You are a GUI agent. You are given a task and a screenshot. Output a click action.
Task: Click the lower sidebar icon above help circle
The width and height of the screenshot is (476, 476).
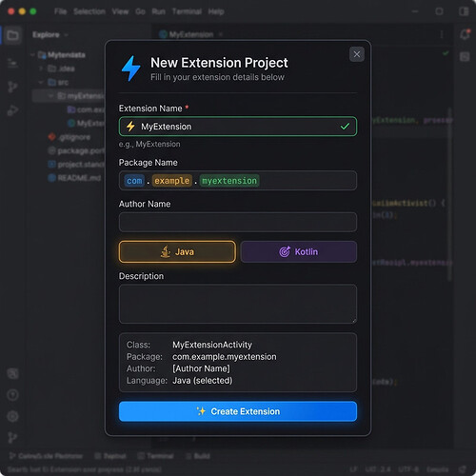12,373
